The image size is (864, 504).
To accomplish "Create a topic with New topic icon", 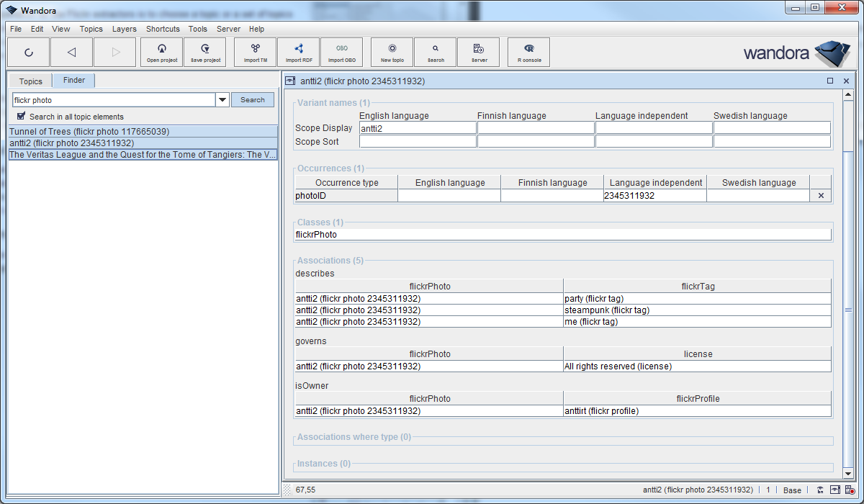I will (392, 53).
